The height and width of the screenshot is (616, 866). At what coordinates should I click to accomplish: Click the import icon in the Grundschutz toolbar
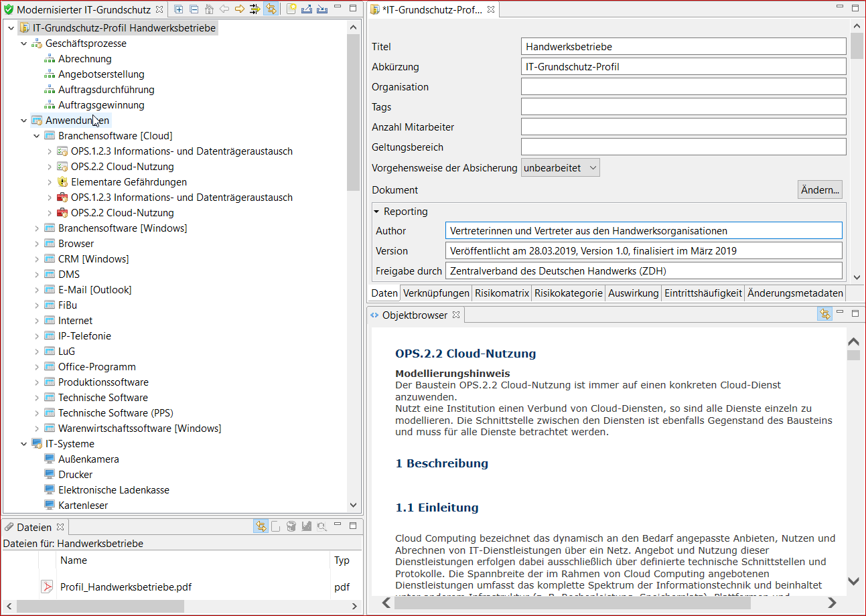click(x=322, y=9)
